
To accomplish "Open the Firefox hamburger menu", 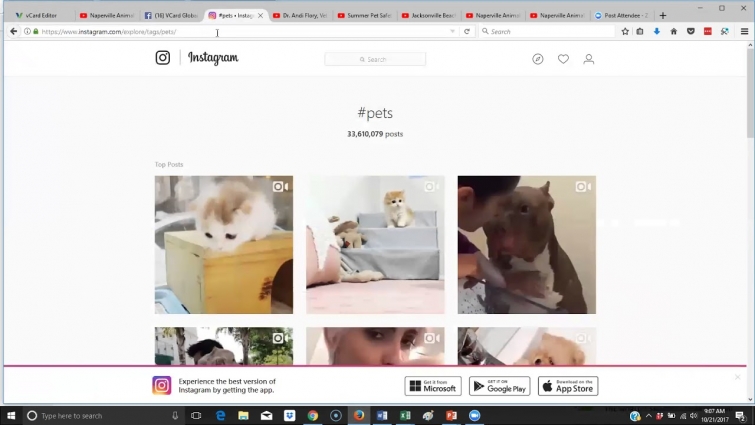I will pyautogui.click(x=744, y=31).
